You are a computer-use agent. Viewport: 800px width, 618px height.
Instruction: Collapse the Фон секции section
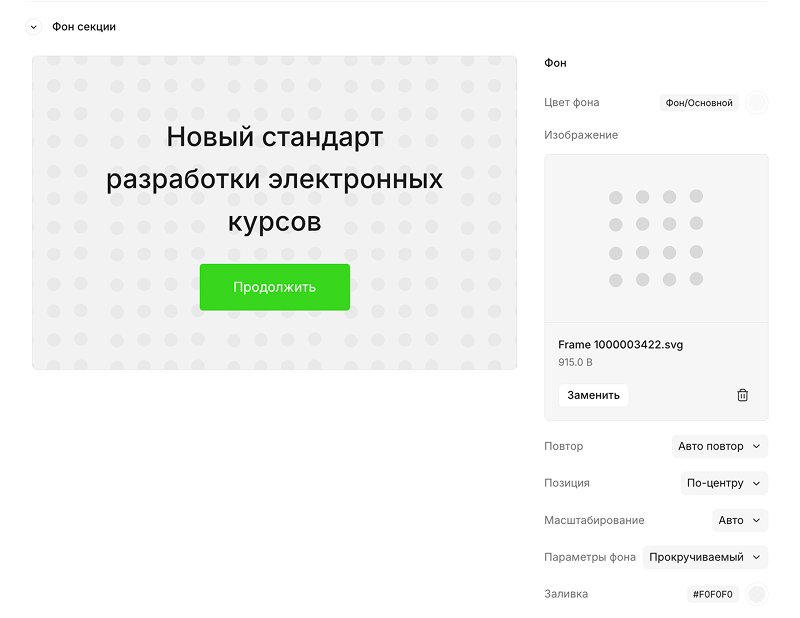pos(33,27)
